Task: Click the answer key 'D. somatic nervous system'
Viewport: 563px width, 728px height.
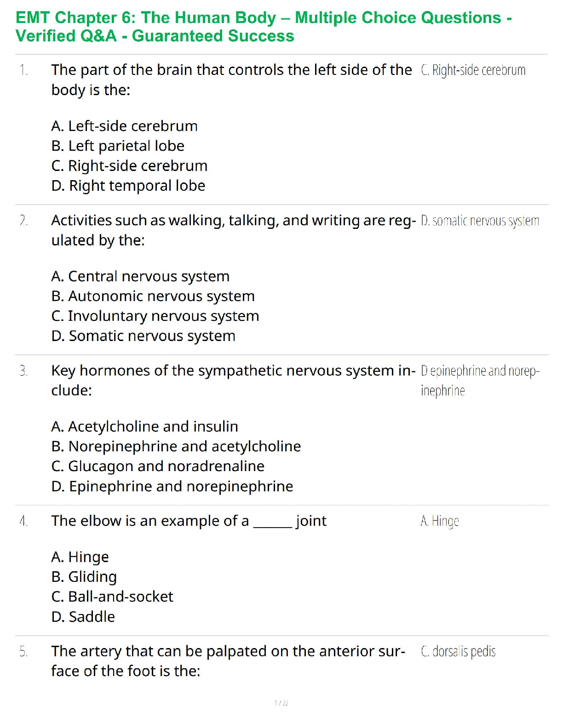Action: click(x=480, y=221)
